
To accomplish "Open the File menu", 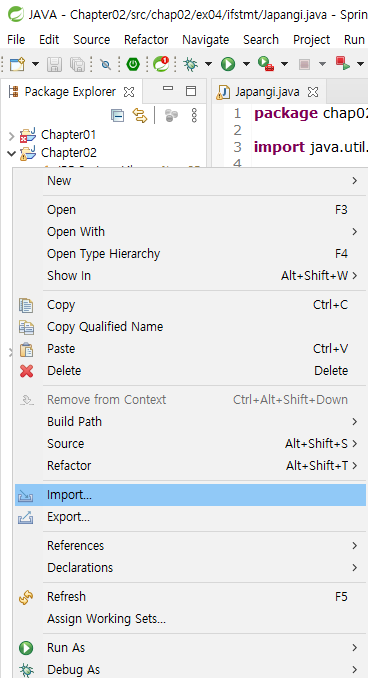I will click(16, 40).
